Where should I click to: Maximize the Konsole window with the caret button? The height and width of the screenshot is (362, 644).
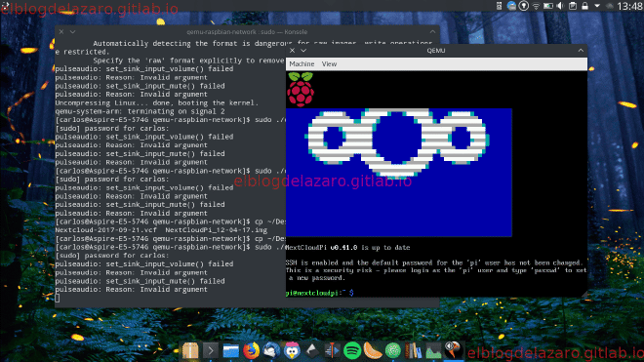click(x=432, y=31)
